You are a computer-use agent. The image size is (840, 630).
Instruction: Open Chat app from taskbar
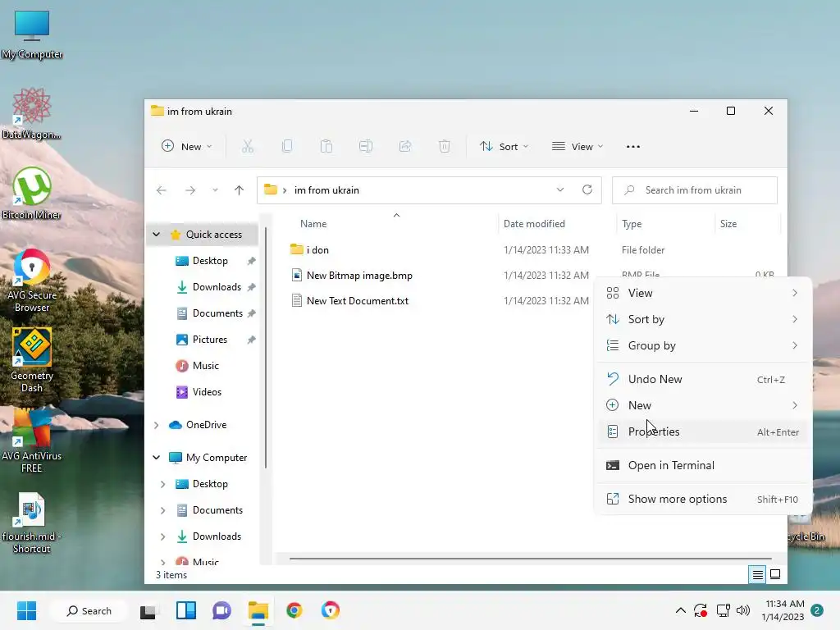pos(221,610)
